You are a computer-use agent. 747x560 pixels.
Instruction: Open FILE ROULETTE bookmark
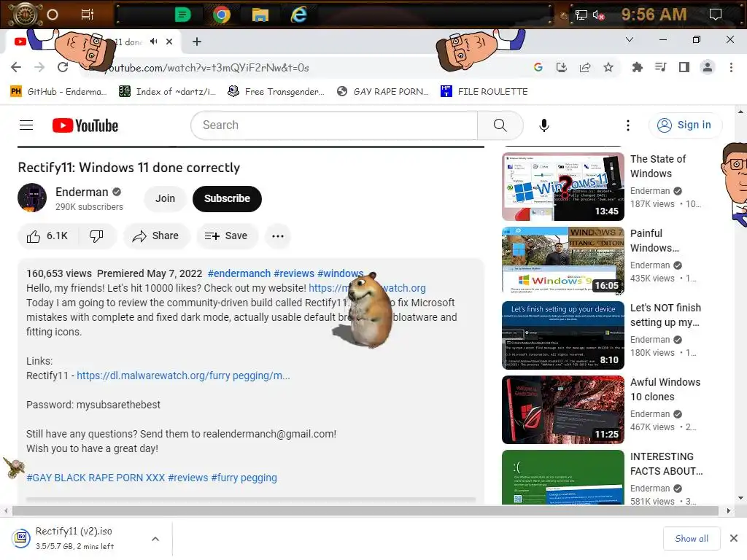click(484, 91)
